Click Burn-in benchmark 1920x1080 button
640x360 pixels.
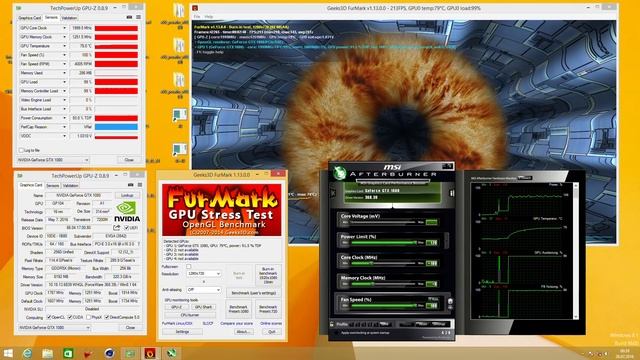pos(268,276)
